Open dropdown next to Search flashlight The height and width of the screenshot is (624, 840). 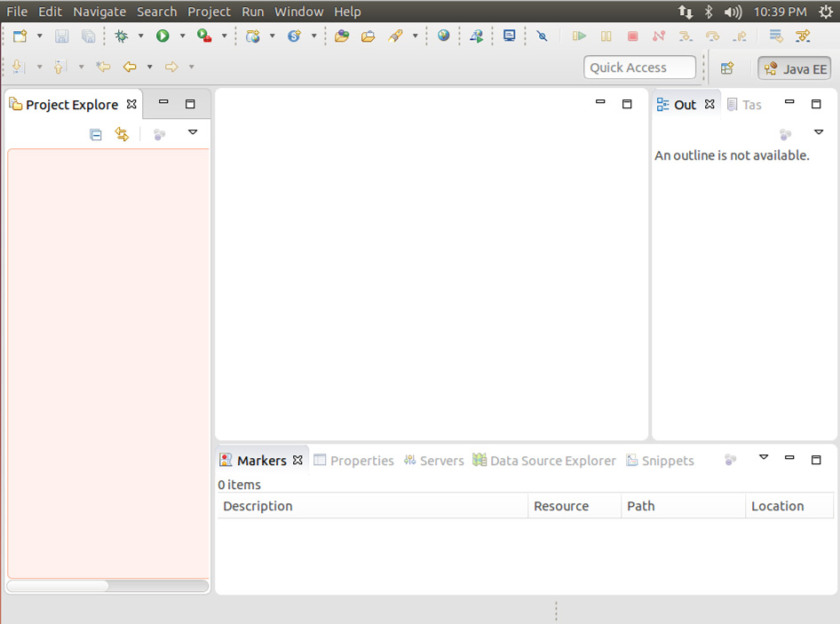tap(415, 36)
